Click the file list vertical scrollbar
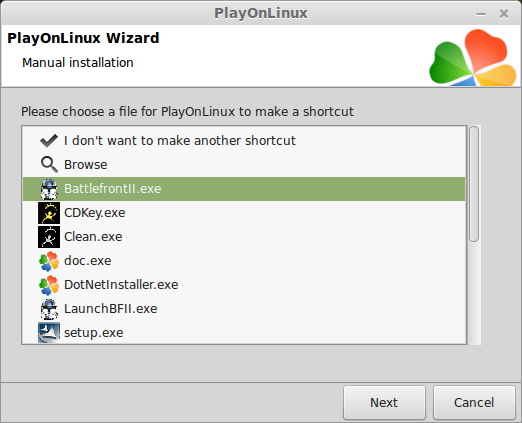Screen dimensions: 522x423 [x=474, y=235]
